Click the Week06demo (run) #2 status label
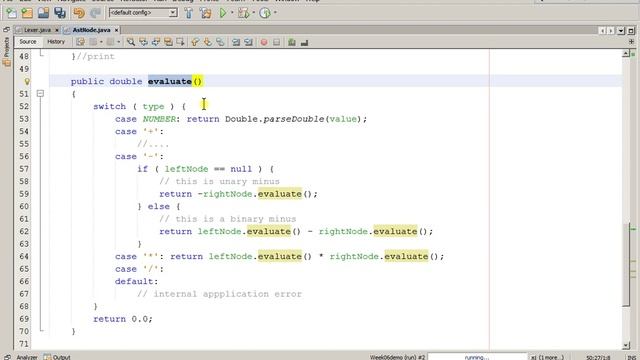640x360 pixels. tap(398, 357)
